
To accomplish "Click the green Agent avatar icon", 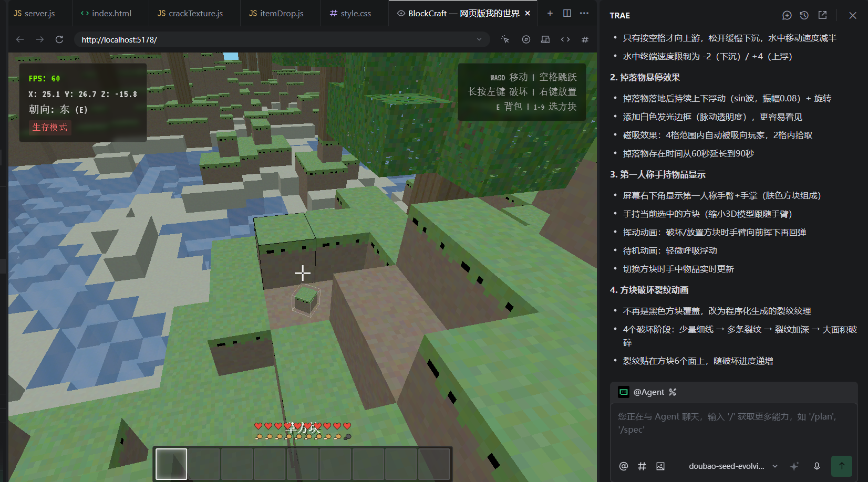I will tap(624, 392).
